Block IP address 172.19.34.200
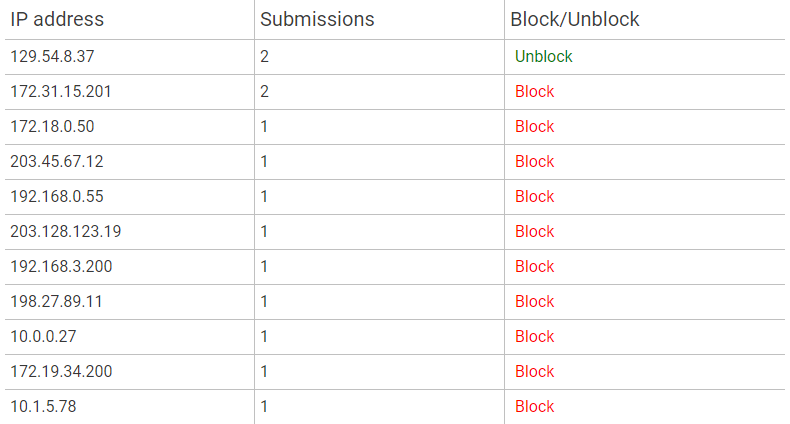Screen dimensions: 790x424 [534, 372]
